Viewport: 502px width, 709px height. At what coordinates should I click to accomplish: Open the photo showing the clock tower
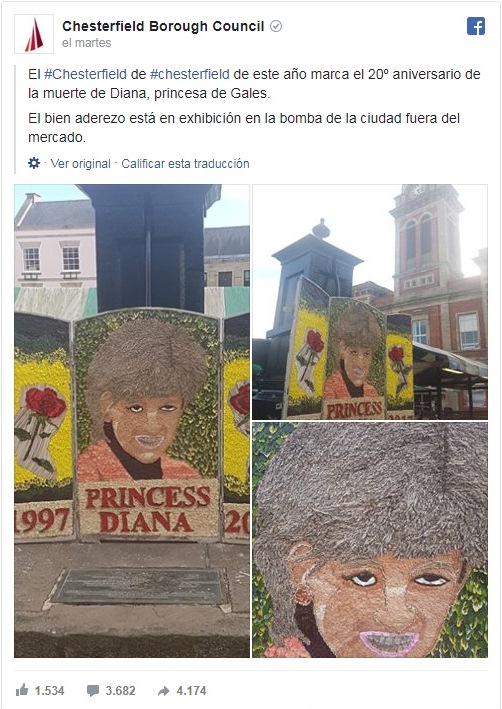(369, 302)
